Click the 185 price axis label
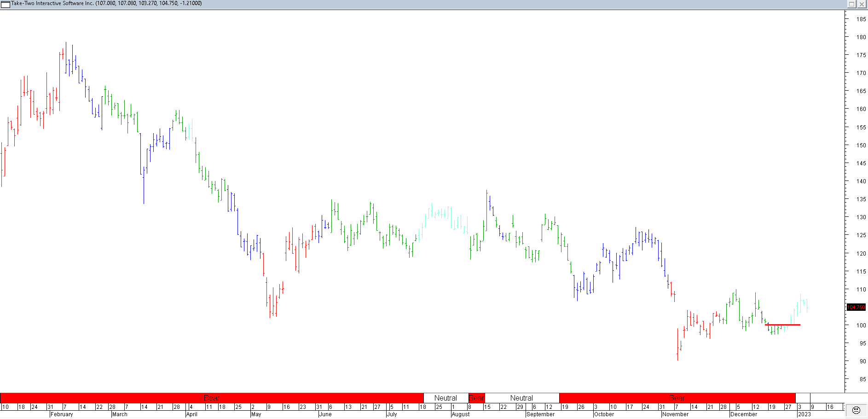The image size is (868, 419). click(861, 19)
